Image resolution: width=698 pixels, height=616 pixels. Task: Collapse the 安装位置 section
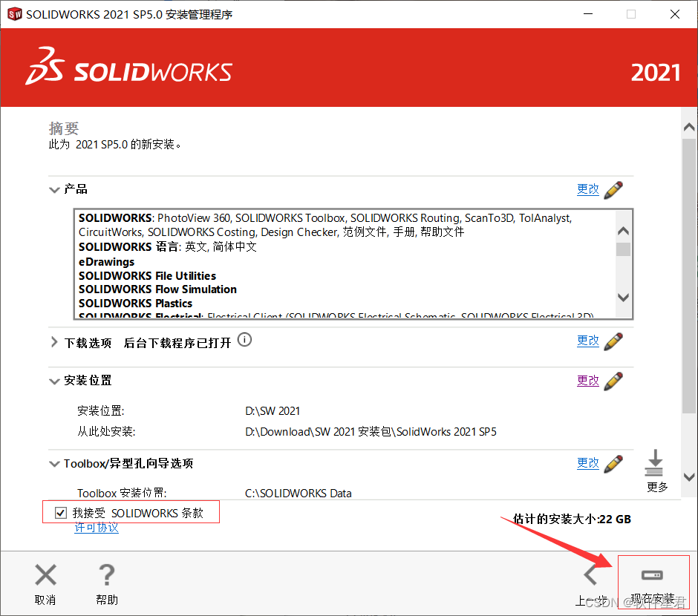pos(54,381)
